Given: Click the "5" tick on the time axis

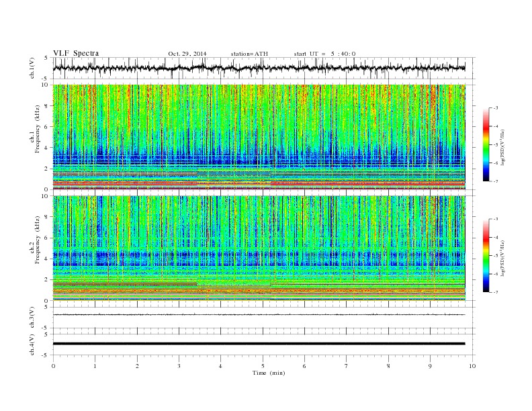Looking at the screenshot, I should [263, 366].
